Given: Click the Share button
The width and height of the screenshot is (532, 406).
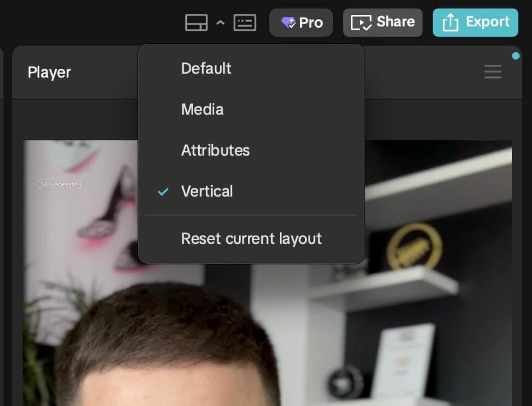Looking at the screenshot, I should pyautogui.click(x=383, y=23).
